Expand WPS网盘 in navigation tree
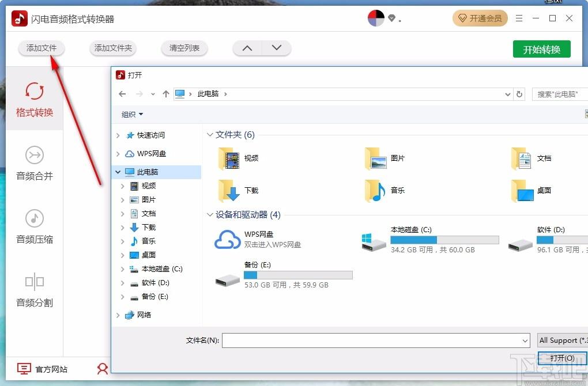 [x=118, y=154]
